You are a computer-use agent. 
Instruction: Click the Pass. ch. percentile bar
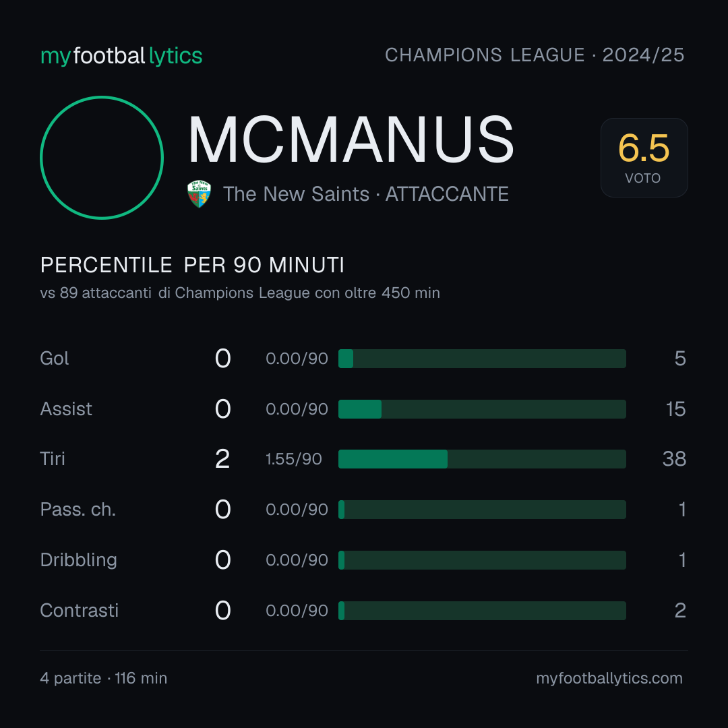point(482,510)
